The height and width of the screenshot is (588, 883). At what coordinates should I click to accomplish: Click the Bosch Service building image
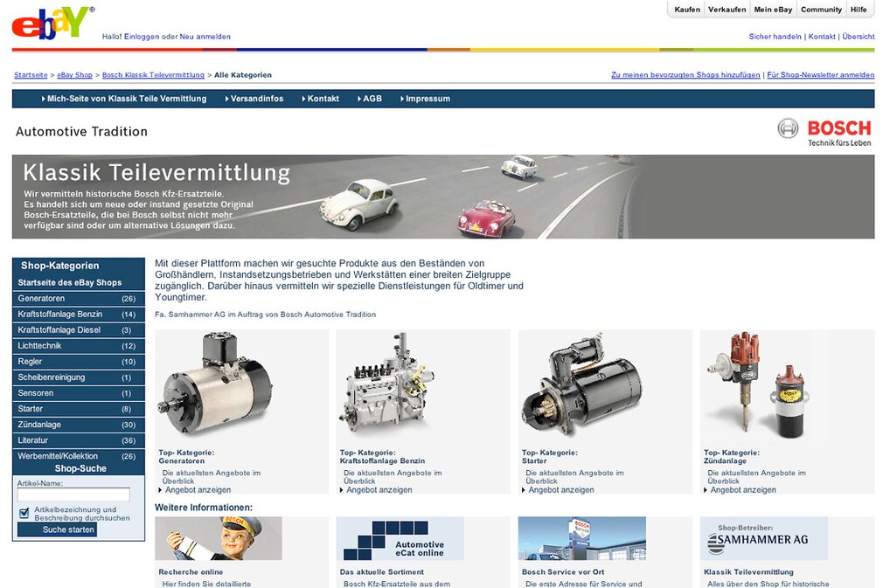point(581,538)
